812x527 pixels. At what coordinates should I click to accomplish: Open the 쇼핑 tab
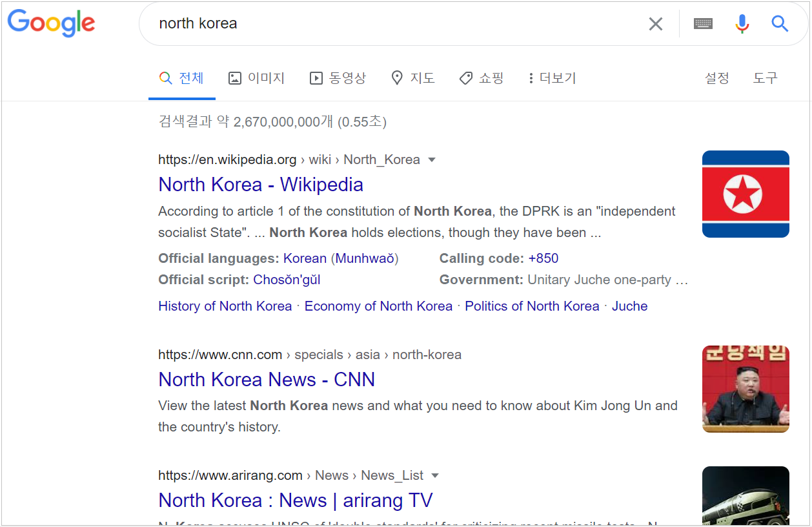pyautogui.click(x=481, y=78)
